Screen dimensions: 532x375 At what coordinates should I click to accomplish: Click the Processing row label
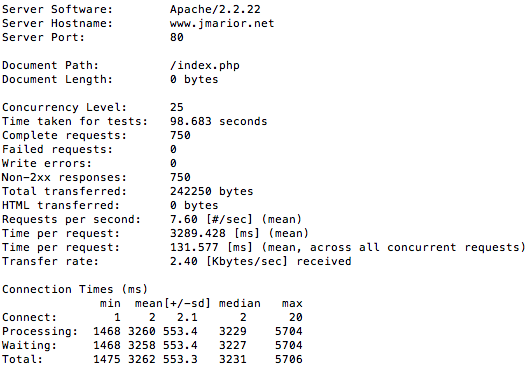(40, 331)
